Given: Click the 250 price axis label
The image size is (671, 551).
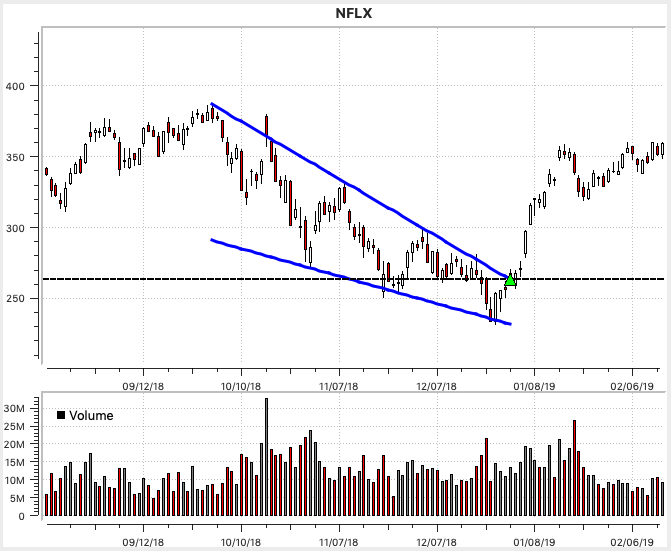Looking at the screenshot, I should (15, 299).
